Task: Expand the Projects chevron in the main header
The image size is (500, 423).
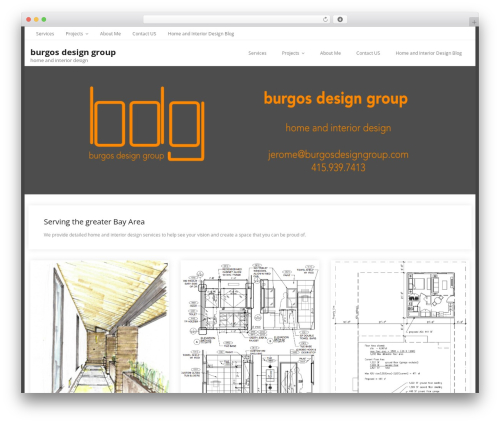Action: click(303, 53)
